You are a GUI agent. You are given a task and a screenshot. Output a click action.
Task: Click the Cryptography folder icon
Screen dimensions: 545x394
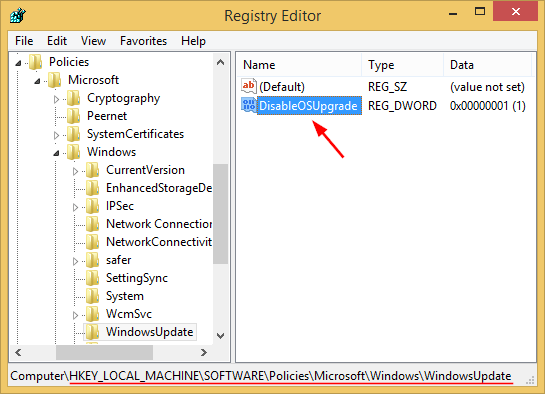click(73, 98)
